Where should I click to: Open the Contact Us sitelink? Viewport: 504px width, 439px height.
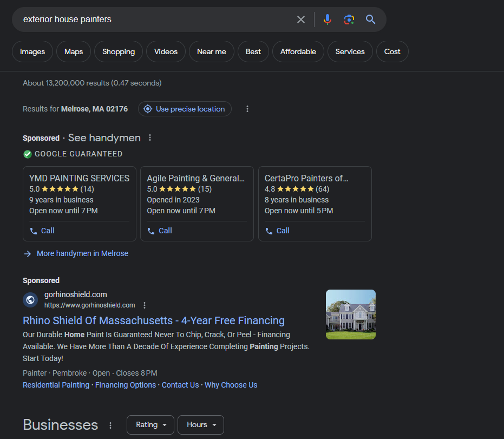click(x=180, y=385)
